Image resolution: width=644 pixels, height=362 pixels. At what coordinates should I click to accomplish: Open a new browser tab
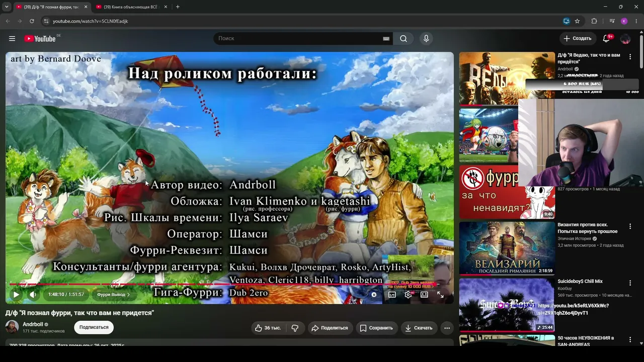[x=178, y=7]
